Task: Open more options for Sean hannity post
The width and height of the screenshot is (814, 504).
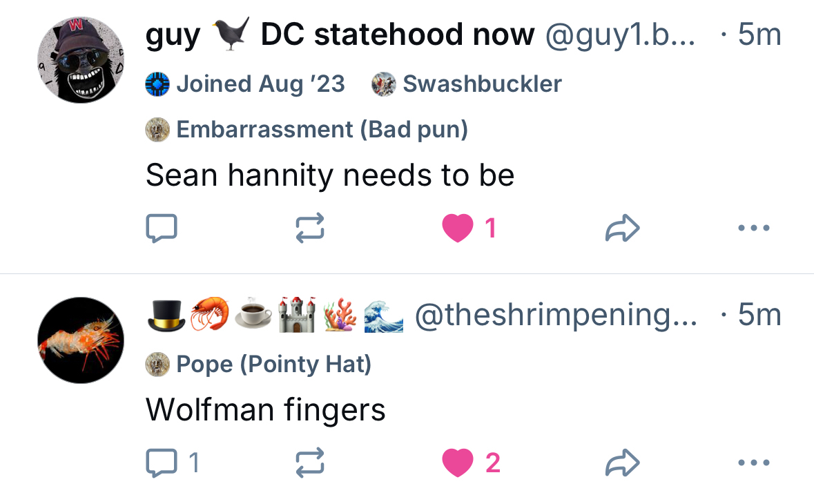Action: (x=753, y=228)
